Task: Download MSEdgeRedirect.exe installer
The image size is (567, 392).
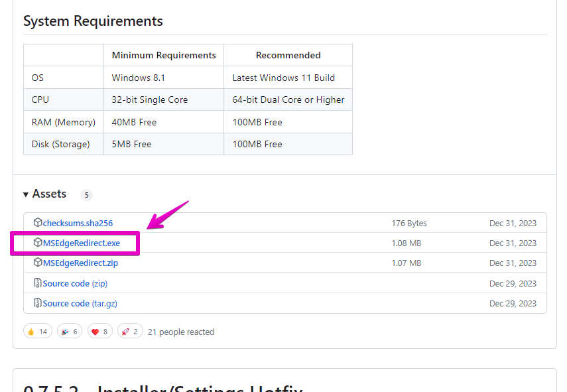Action: click(x=82, y=243)
